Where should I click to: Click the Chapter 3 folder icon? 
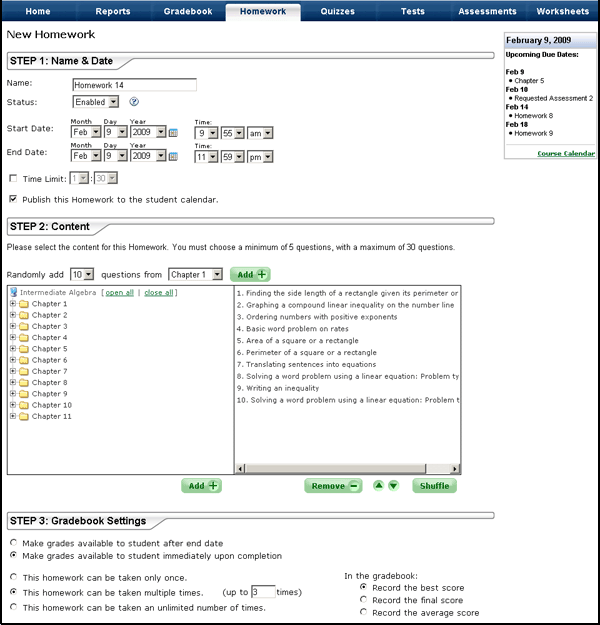pos(24,326)
